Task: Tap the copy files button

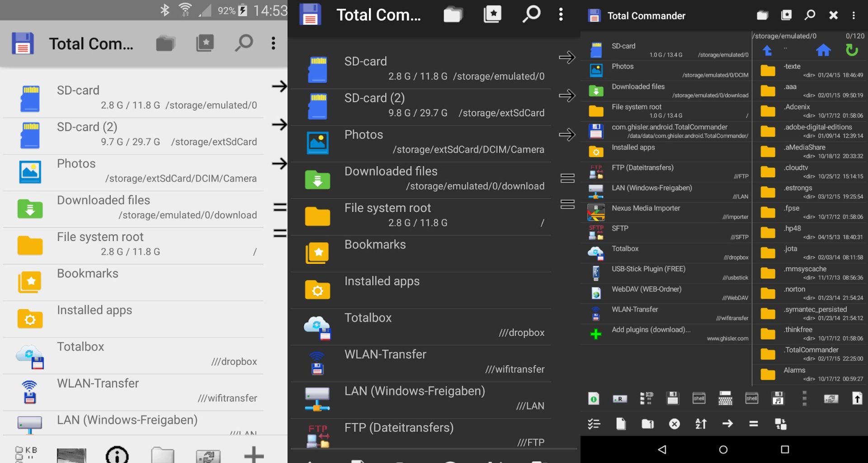Action: pos(621,424)
